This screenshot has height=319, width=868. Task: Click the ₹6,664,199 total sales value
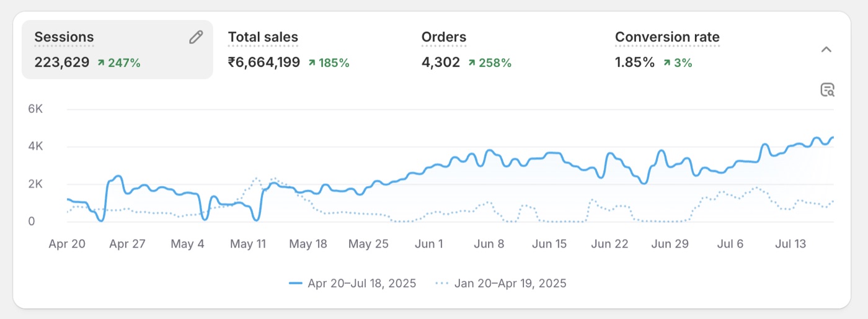[264, 63]
